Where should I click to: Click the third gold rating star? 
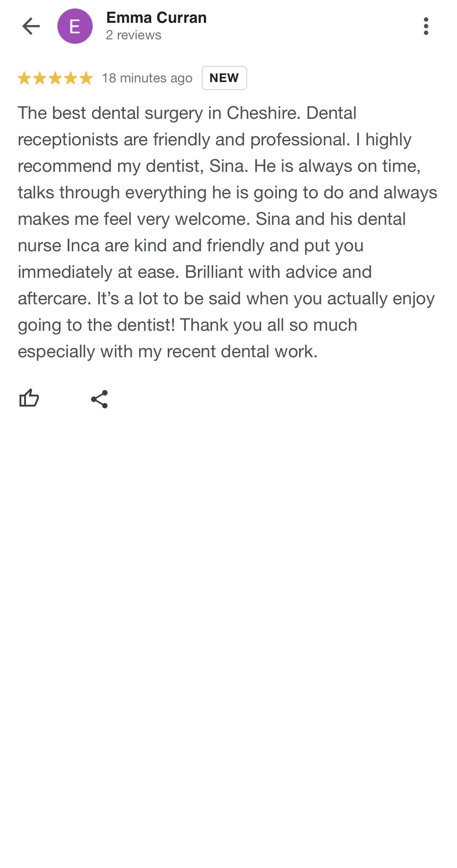[x=55, y=78]
